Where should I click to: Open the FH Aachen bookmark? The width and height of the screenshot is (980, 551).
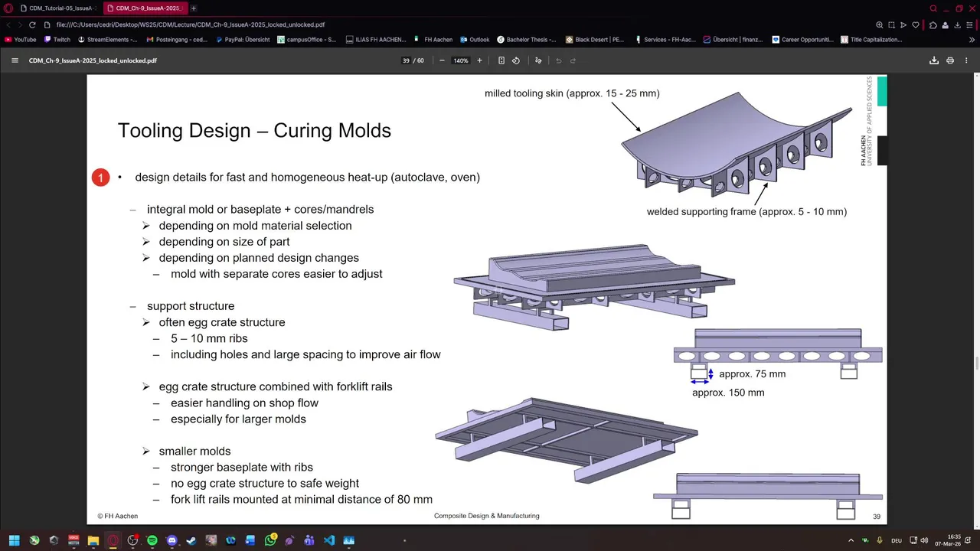pyautogui.click(x=433, y=40)
